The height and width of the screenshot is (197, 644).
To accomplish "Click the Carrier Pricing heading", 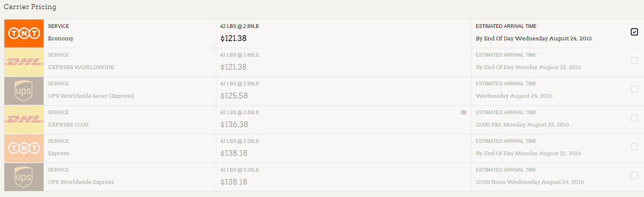I will [30, 7].
